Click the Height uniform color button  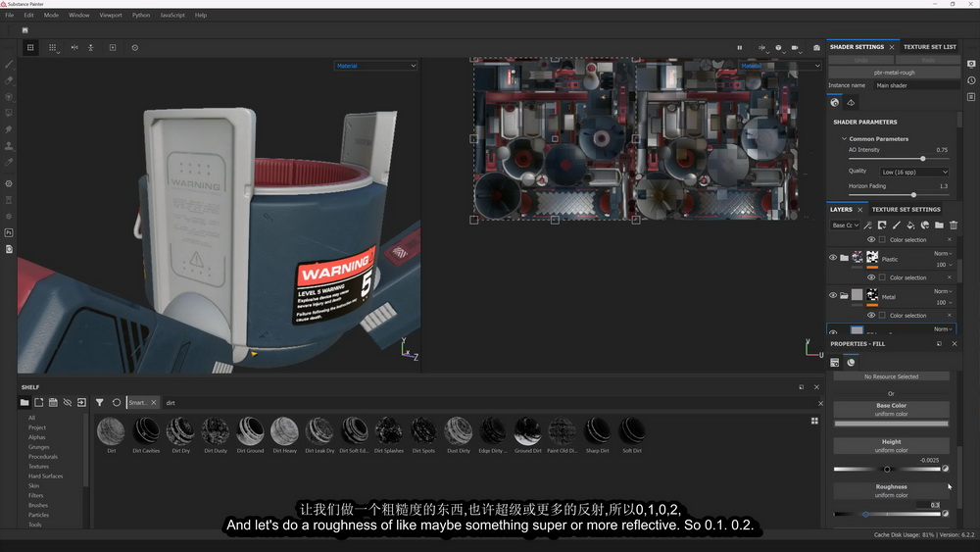(x=891, y=446)
